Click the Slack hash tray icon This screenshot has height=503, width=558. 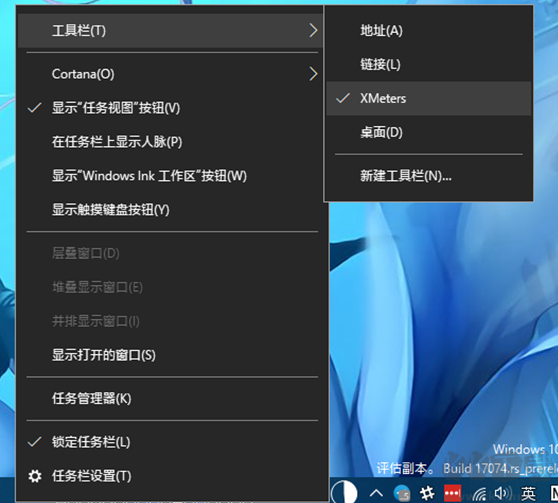tap(427, 493)
